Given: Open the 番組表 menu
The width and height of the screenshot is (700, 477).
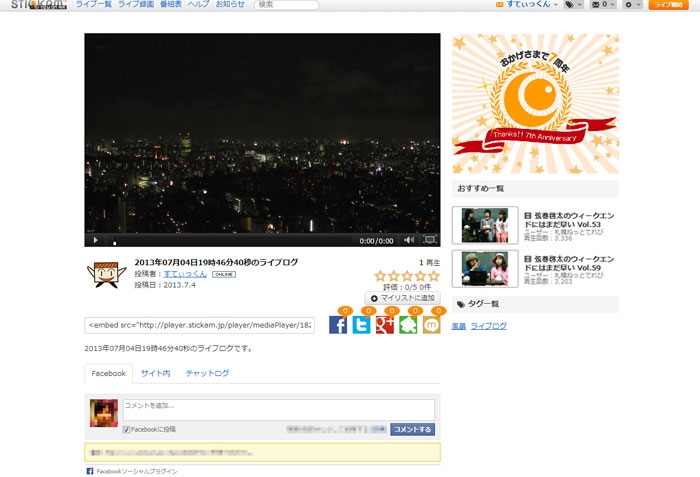Looking at the screenshot, I should tap(171, 4).
